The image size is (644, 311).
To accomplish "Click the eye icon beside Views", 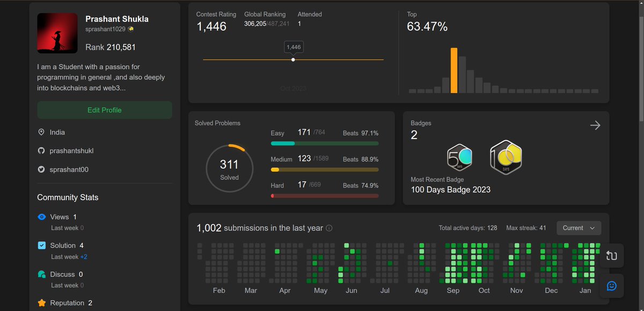I will point(42,217).
